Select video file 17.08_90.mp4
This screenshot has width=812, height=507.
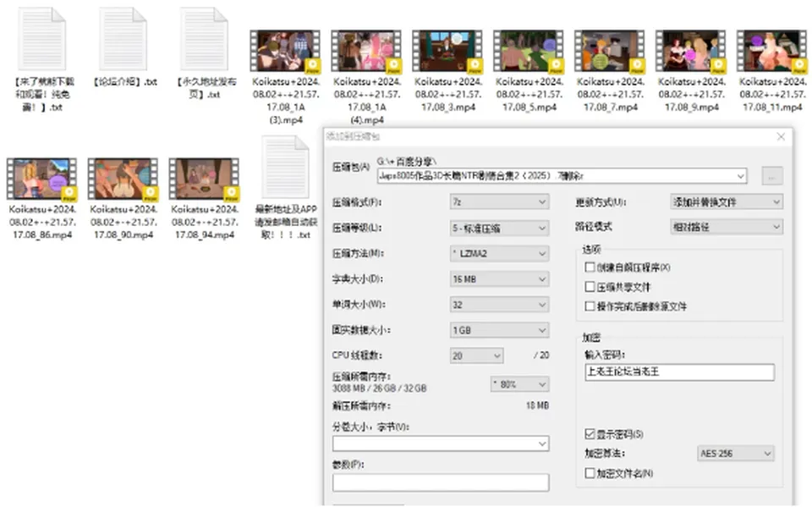123,179
